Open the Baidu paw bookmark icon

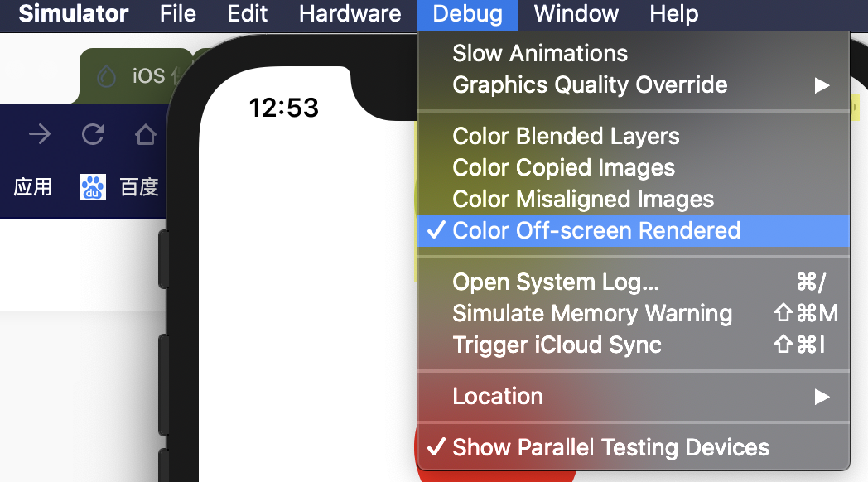coord(93,187)
